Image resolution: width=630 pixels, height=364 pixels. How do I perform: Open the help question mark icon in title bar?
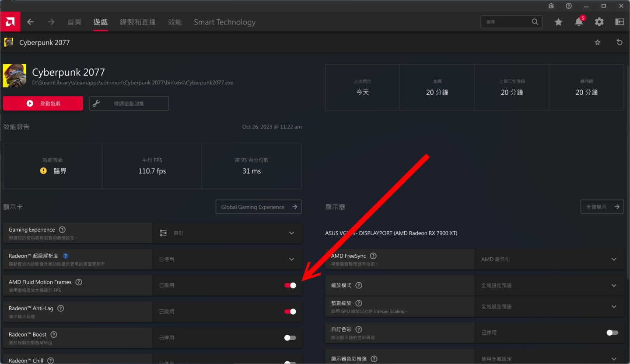[x=569, y=6]
